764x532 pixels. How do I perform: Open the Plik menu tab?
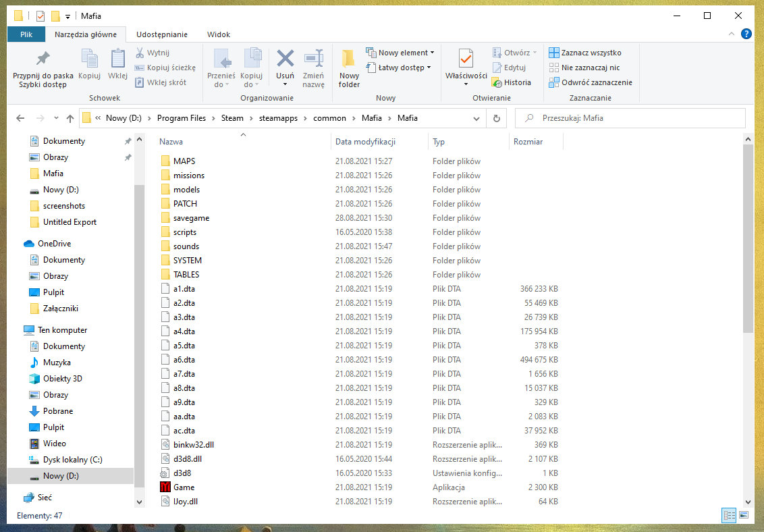[x=26, y=34]
